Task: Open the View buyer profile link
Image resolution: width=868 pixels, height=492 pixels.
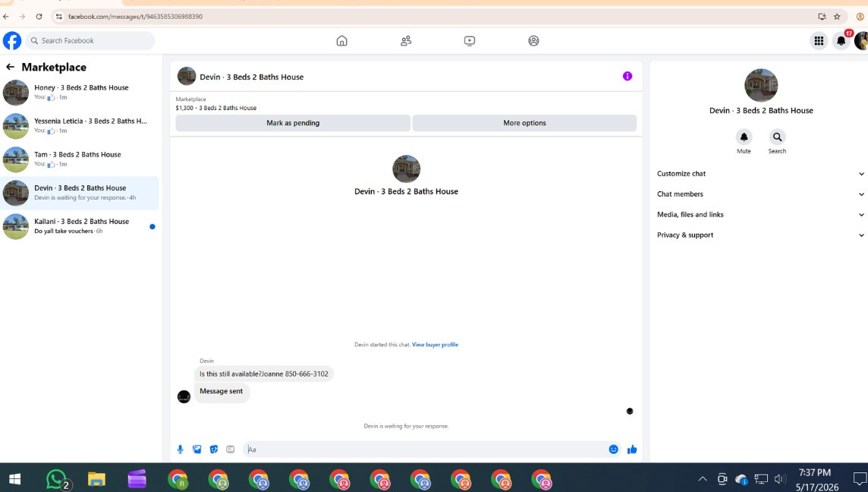Action: 435,345
